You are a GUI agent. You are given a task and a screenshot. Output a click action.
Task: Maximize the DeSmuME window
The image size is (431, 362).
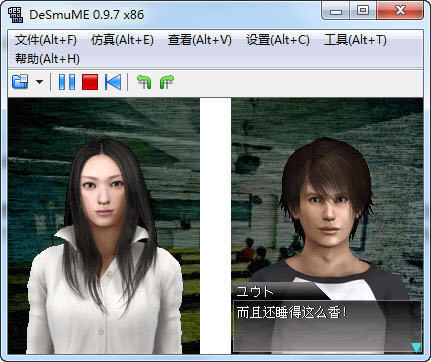click(363, 11)
